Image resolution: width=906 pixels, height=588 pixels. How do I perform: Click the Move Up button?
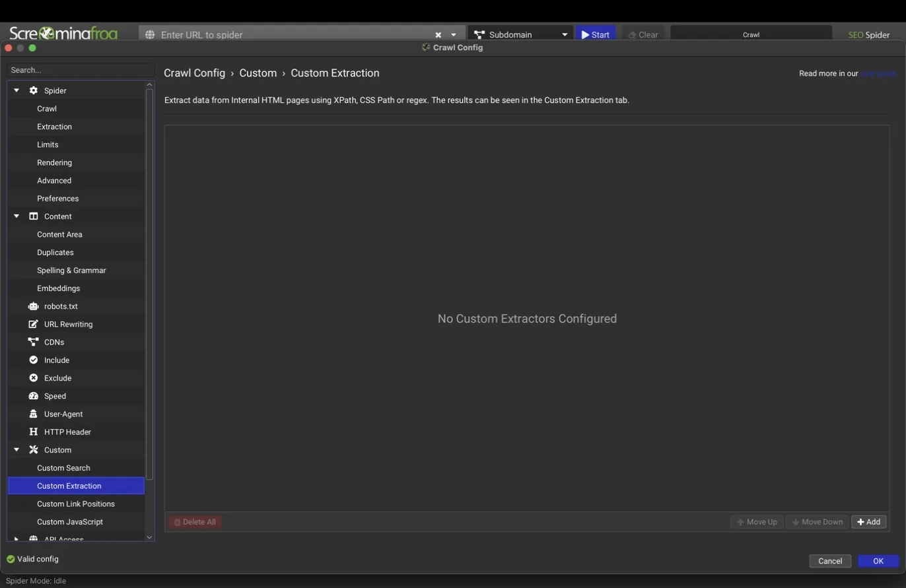(757, 522)
